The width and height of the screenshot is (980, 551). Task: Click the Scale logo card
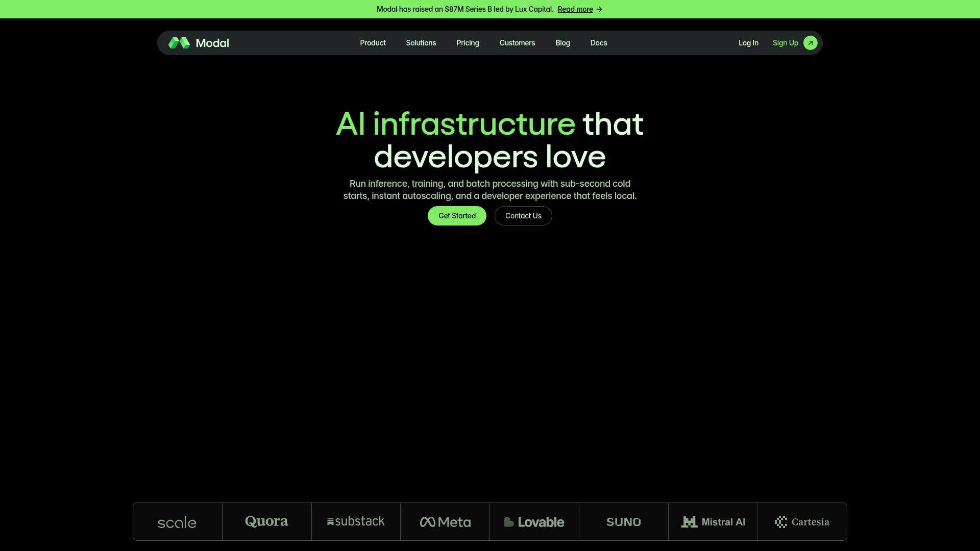[177, 521]
